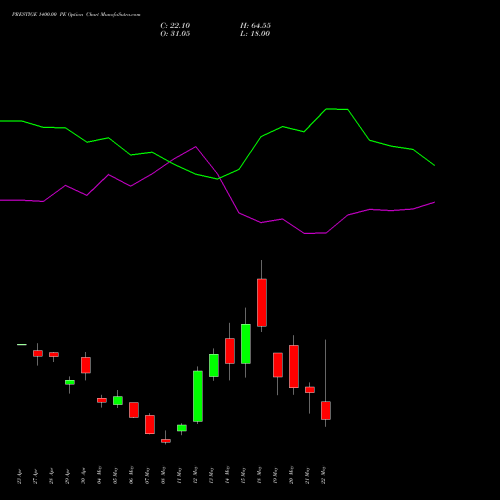Select the 12 May date label

[x=195, y=475]
